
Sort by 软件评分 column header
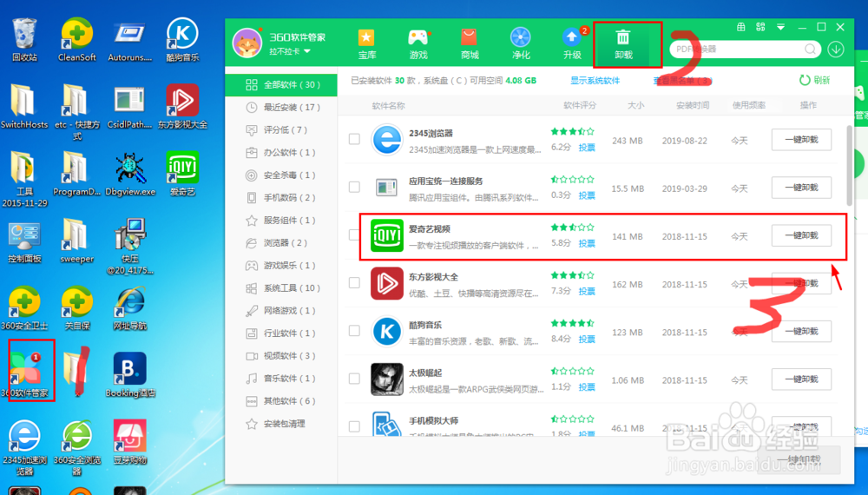click(x=580, y=105)
